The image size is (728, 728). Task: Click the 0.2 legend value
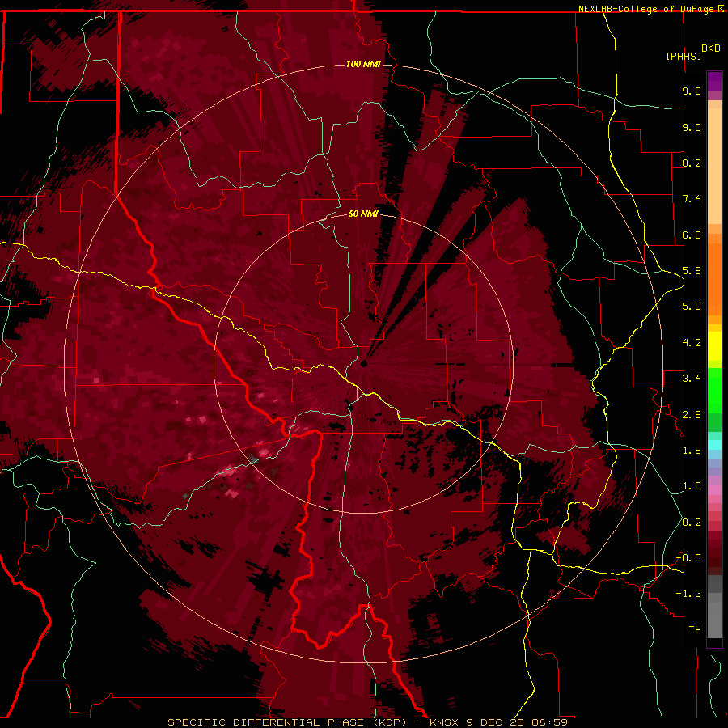pos(692,523)
